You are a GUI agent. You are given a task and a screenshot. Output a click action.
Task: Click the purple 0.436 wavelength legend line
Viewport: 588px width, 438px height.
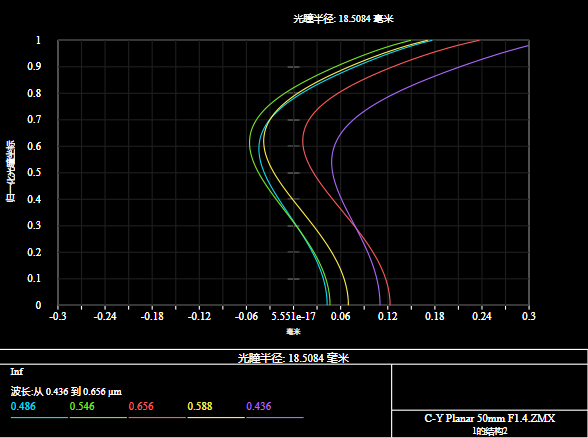(275, 417)
